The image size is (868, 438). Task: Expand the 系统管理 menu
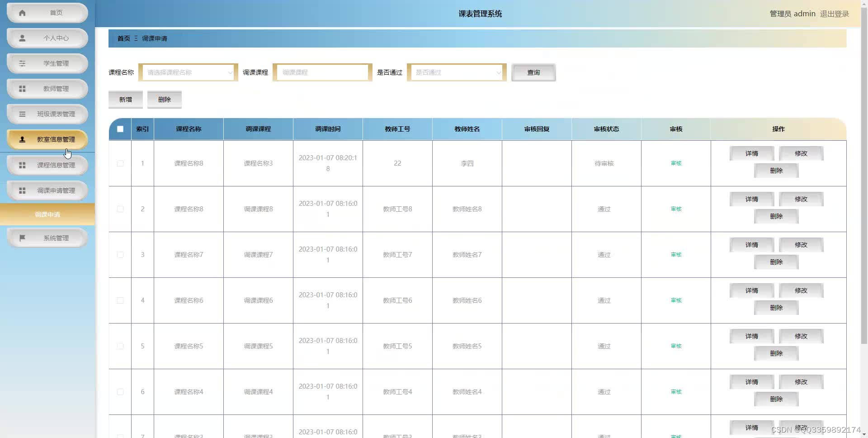(x=47, y=238)
